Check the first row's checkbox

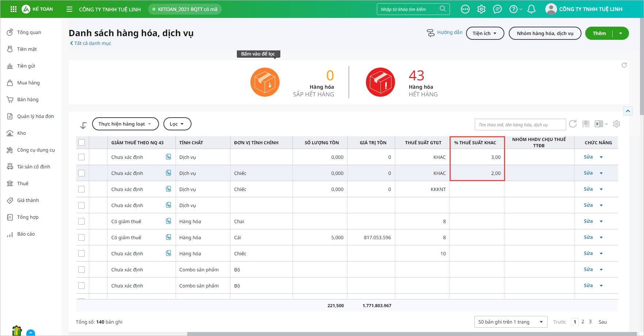coord(82,157)
